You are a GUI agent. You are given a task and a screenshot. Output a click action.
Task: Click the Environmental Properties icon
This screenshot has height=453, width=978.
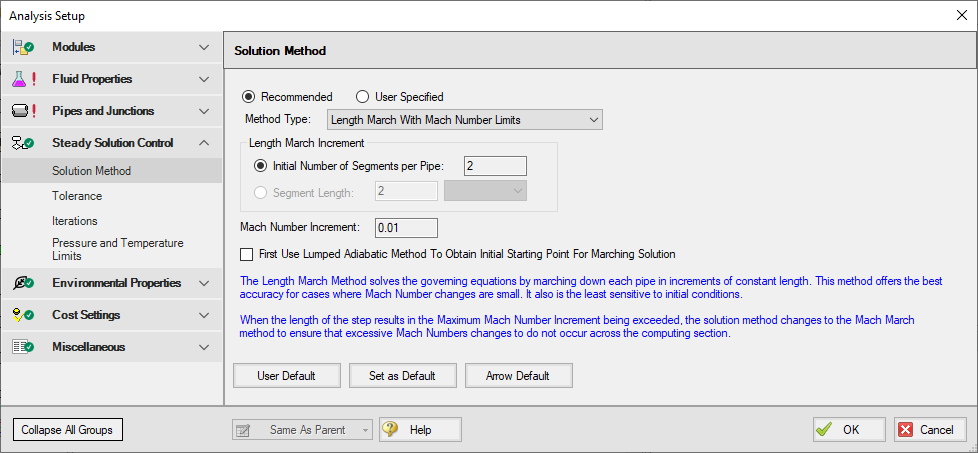coord(23,283)
